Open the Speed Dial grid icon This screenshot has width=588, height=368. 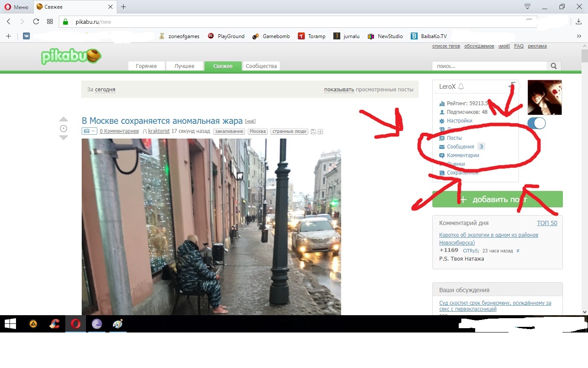[x=50, y=22]
